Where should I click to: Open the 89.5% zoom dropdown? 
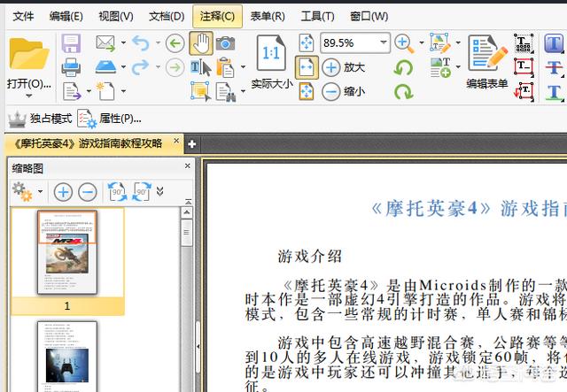(x=384, y=42)
